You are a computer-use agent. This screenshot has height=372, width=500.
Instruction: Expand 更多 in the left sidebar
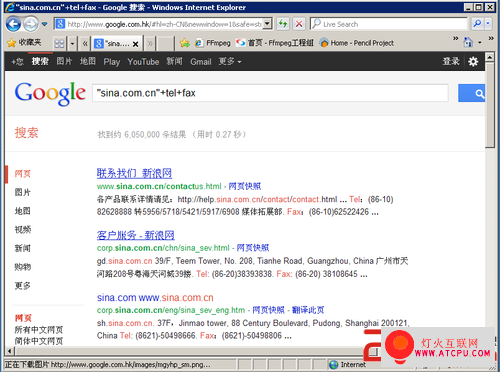(23, 286)
